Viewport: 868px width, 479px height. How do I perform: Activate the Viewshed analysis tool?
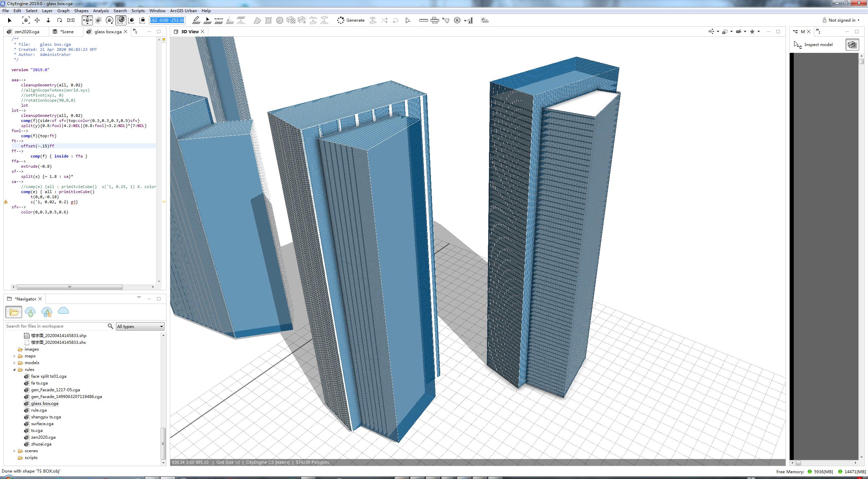point(446,20)
